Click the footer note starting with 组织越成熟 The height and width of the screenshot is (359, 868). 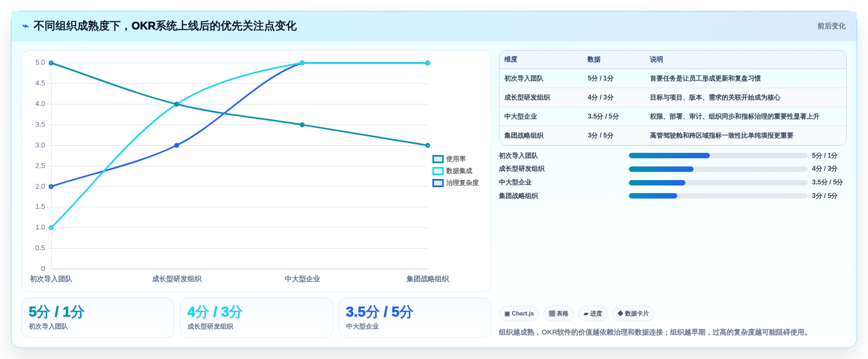655,332
